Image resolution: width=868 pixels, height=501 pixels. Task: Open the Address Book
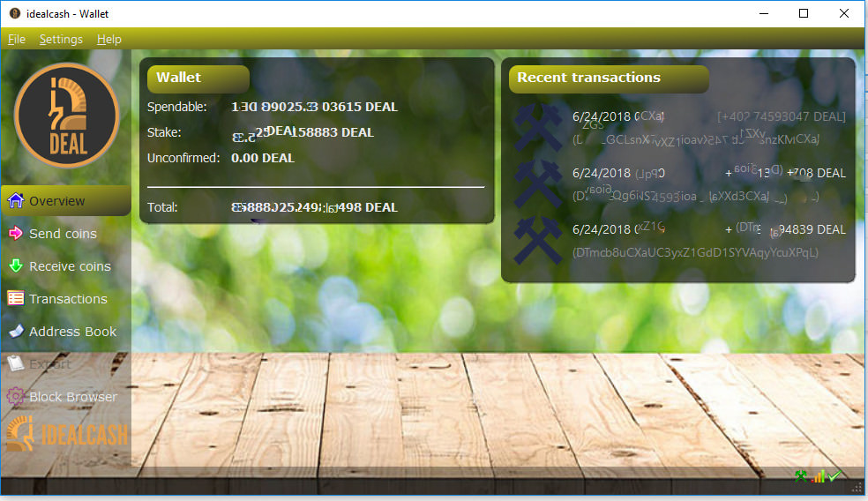pyautogui.click(x=66, y=332)
